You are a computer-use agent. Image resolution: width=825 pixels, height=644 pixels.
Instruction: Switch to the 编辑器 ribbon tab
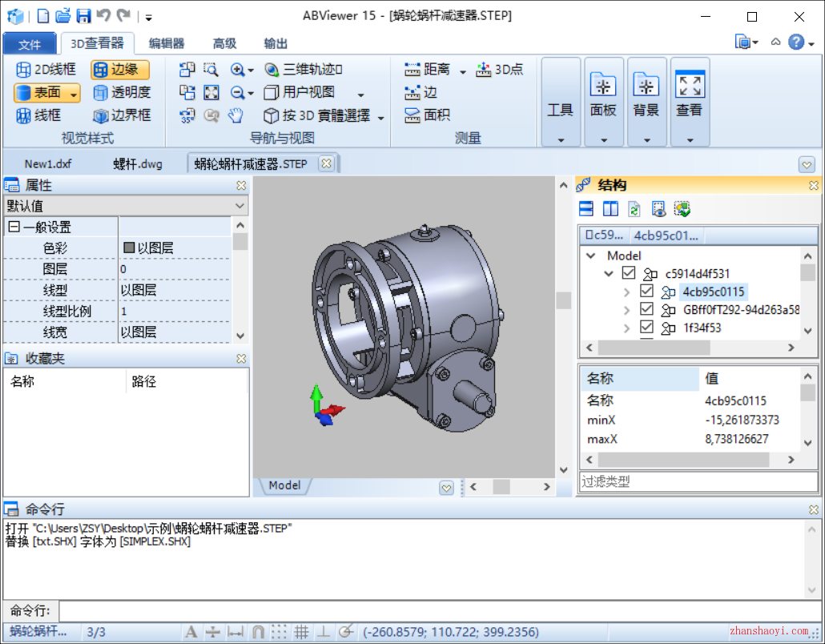click(167, 44)
